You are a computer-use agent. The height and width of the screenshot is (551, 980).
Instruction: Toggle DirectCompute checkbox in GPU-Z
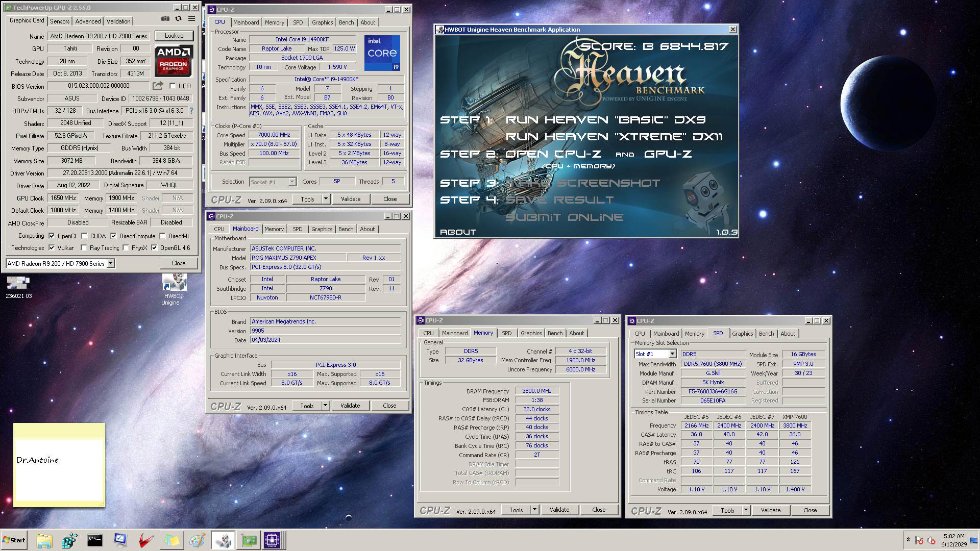(x=113, y=236)
